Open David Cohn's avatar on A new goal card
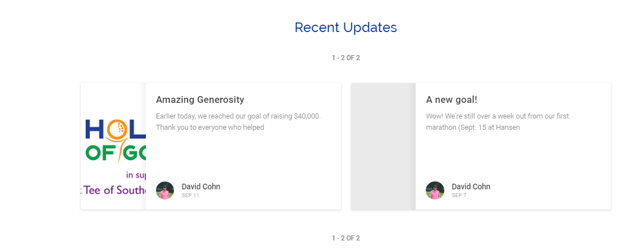The image size is (644, 250). pos(435,190)
